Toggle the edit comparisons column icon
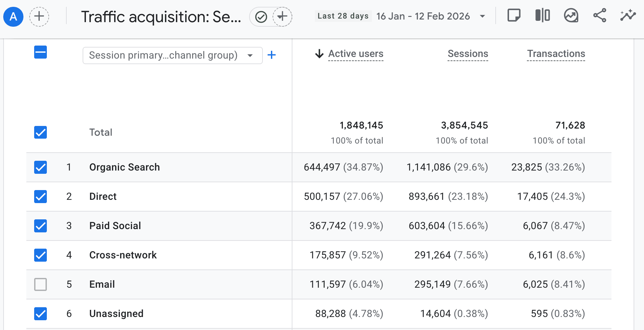This screenshot has height=330, width=644. [x=543, y=15]
